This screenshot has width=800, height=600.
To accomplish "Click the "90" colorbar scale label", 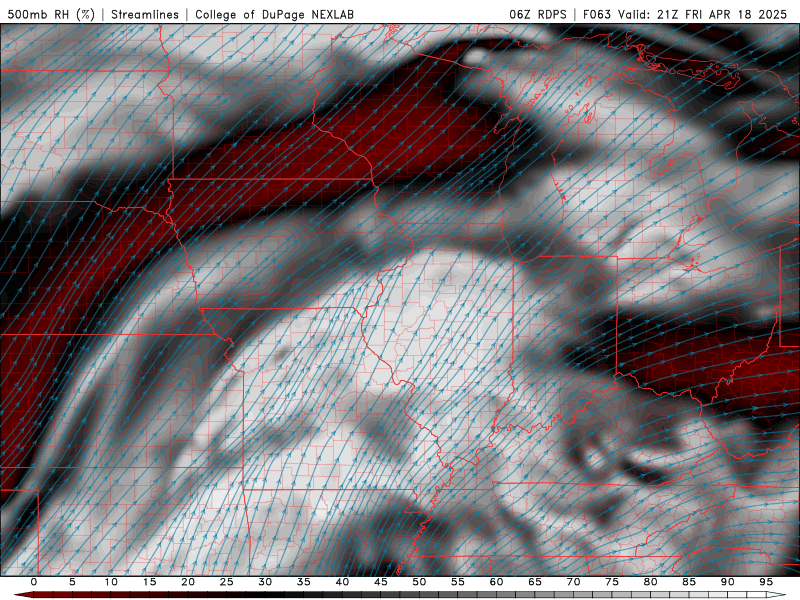I will click(727, 582).
